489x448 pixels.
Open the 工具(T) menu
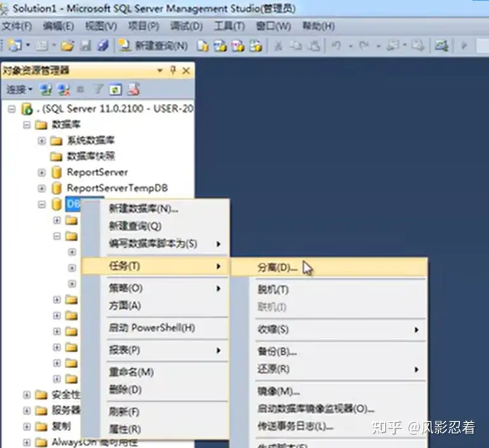[229, 26]
